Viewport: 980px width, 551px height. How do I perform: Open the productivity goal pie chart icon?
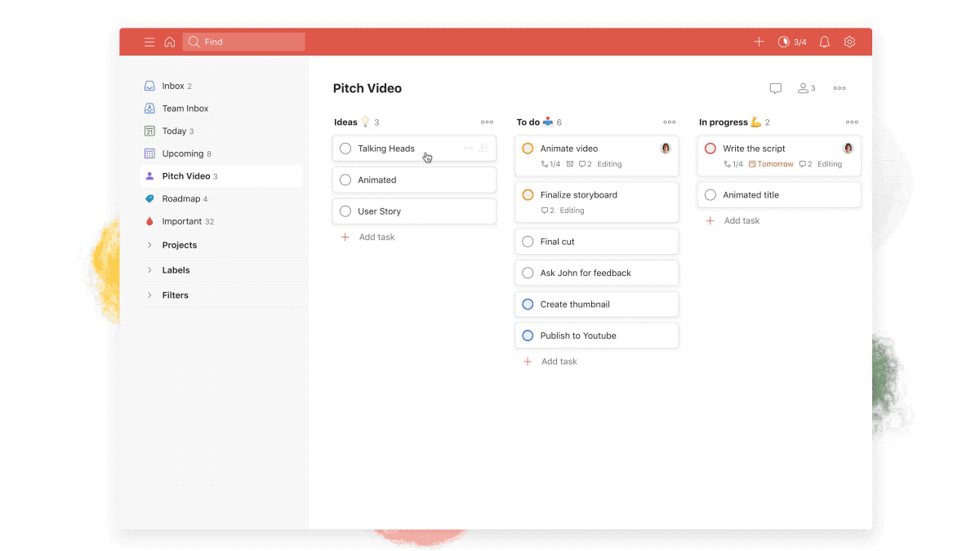pos(782,42)
